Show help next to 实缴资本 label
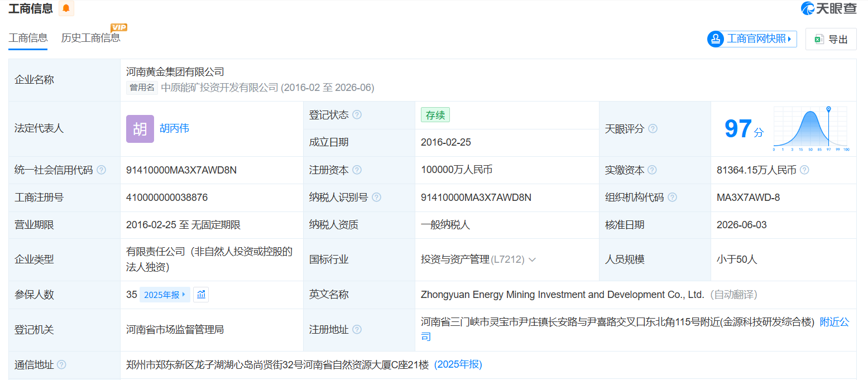Image resolution: width=868 pixels, height=380 pixels. 652,170
